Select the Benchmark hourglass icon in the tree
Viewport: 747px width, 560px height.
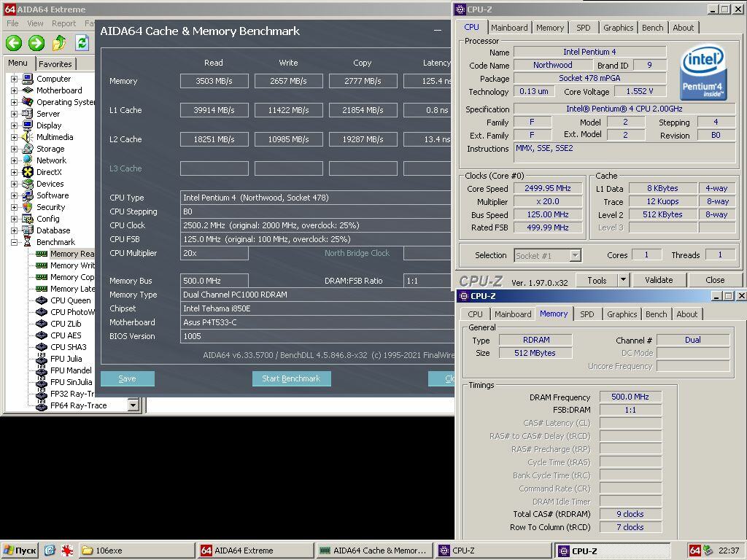28,242
